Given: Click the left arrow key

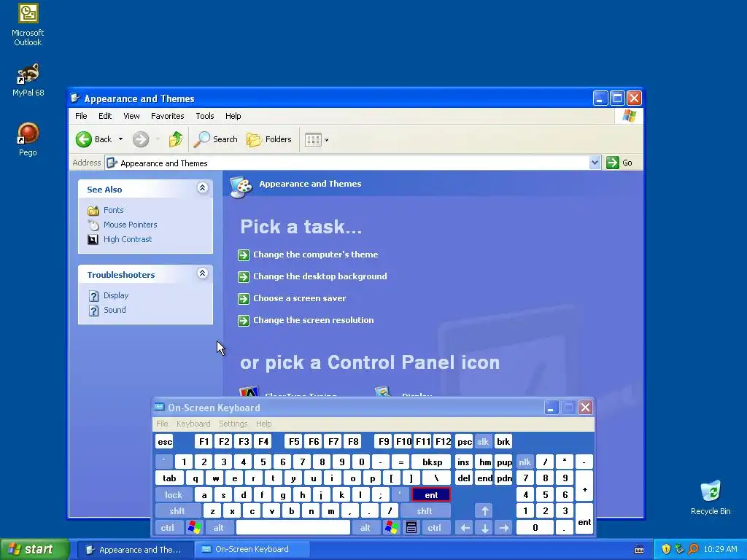Looking at the screenshot, I should pyautogui.click(x=465, y=528).
